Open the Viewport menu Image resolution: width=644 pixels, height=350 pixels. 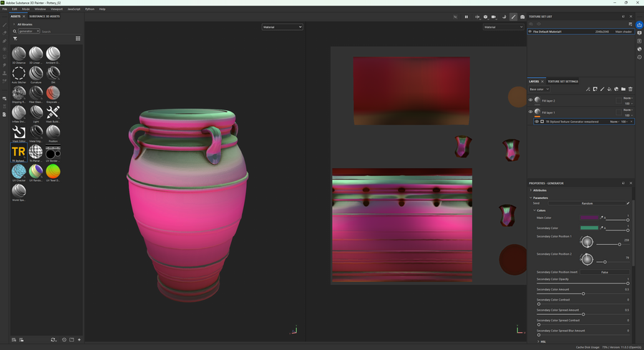click(x=57, y=9)
